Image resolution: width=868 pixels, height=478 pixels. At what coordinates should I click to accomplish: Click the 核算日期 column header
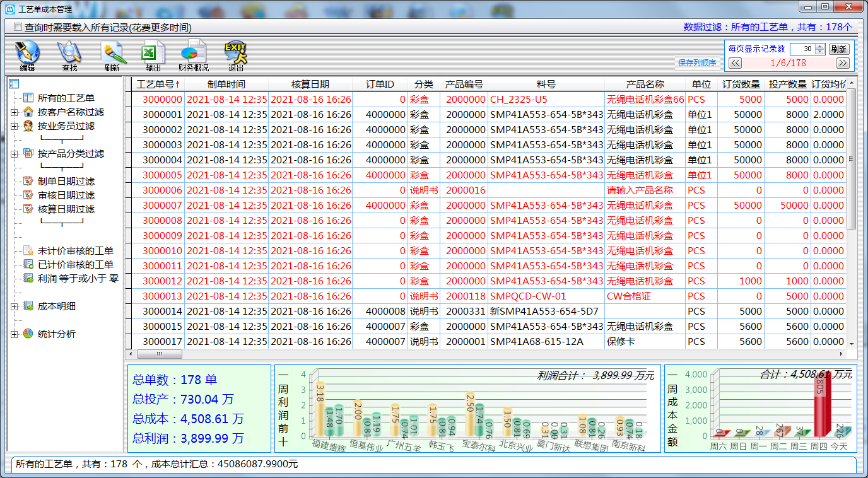(x=310, y=84)
